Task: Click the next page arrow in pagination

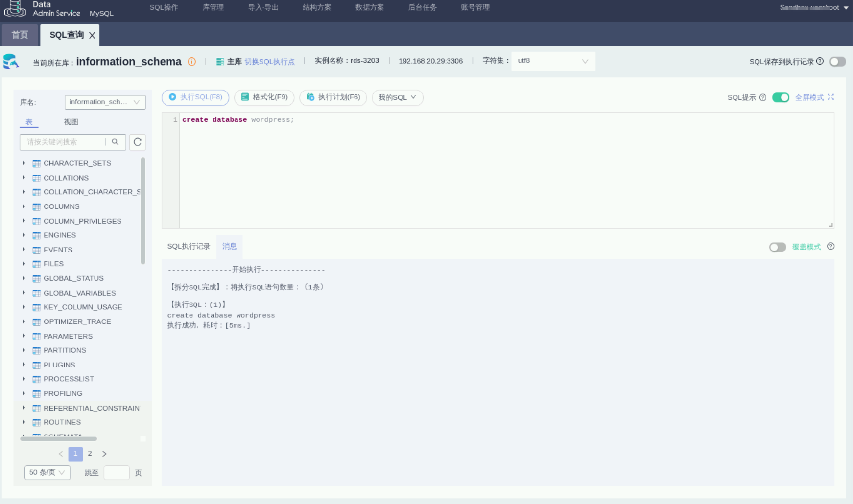Action: (104, 454)
